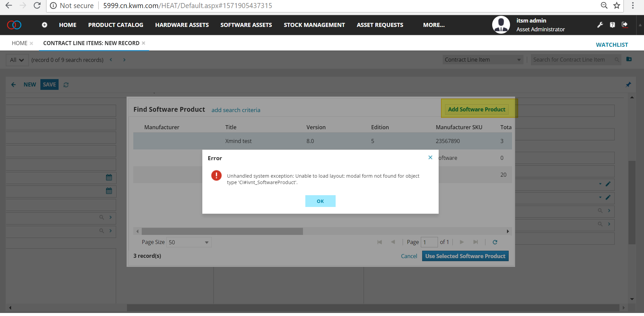Click the wrench configuration icon

pos(600,25)
